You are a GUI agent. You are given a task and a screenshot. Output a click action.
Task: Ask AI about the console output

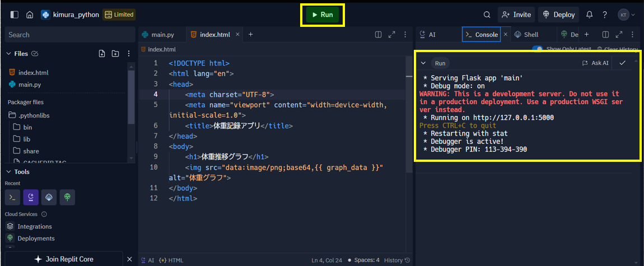pyautogui.click(x=595, y=63)
